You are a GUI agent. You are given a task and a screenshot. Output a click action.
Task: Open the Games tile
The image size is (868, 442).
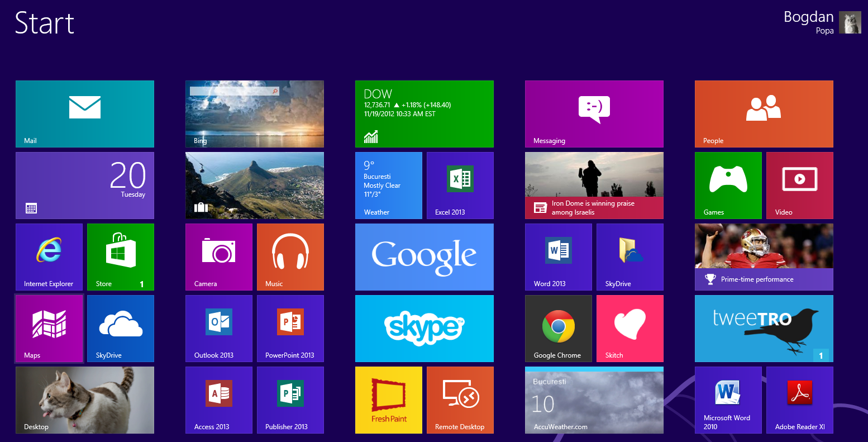tap(728, 186)
